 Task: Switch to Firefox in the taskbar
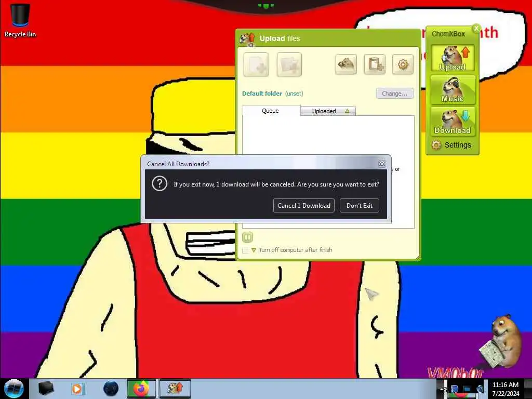pos(141,389)
